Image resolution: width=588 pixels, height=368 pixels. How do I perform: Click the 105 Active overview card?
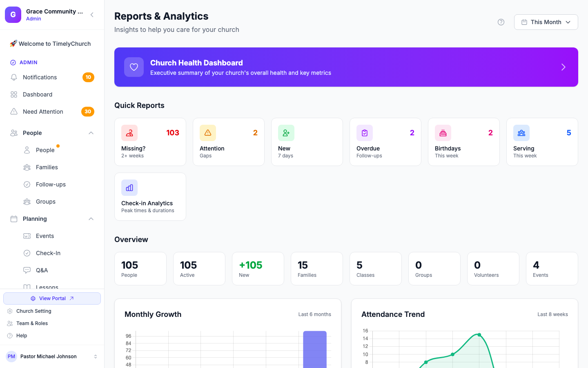tap(199, 269)
